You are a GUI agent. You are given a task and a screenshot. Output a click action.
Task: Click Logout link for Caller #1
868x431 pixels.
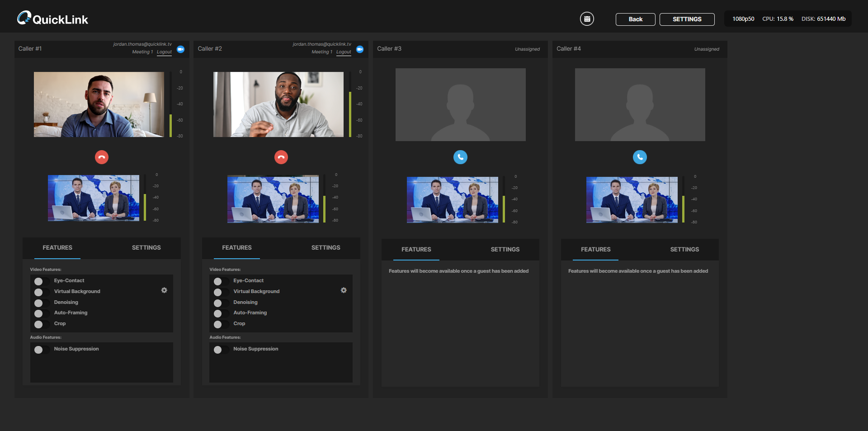(164, 52)
